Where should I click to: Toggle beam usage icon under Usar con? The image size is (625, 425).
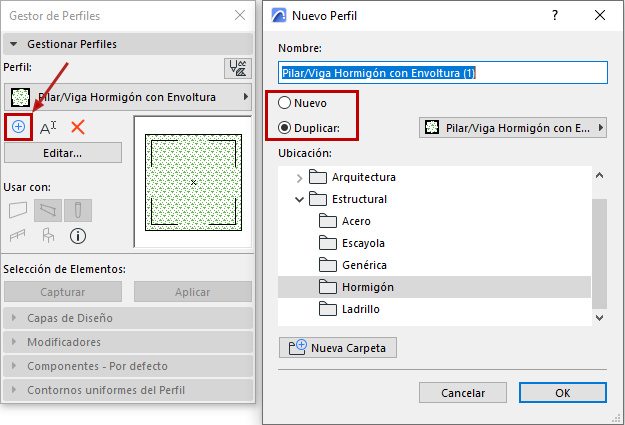pos(48,209)
